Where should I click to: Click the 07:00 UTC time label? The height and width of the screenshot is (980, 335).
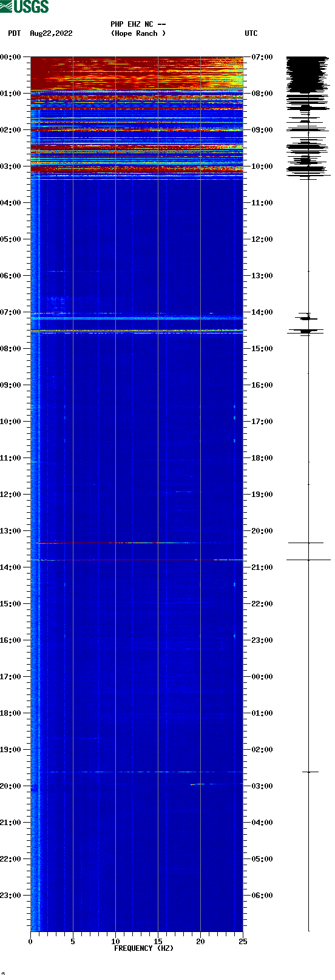pos(262,57)
